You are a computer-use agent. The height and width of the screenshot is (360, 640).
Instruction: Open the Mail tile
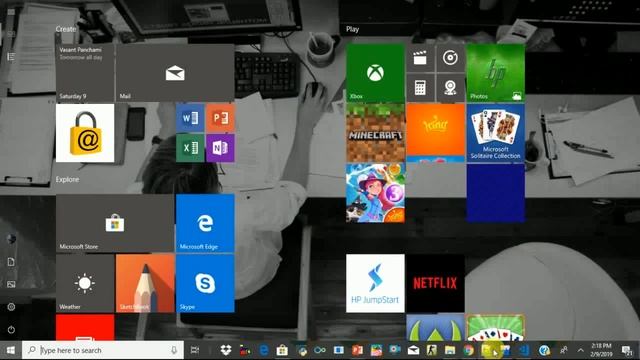[x=175, y=73]
